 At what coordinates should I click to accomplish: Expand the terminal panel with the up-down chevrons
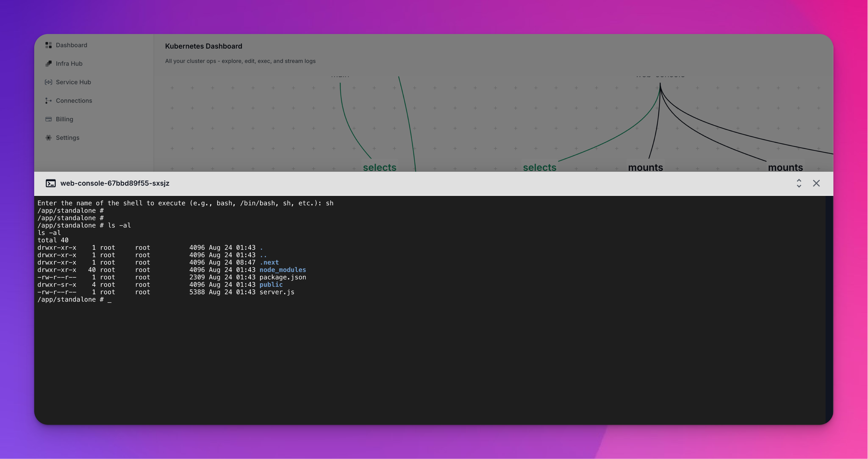coord(799,183)
